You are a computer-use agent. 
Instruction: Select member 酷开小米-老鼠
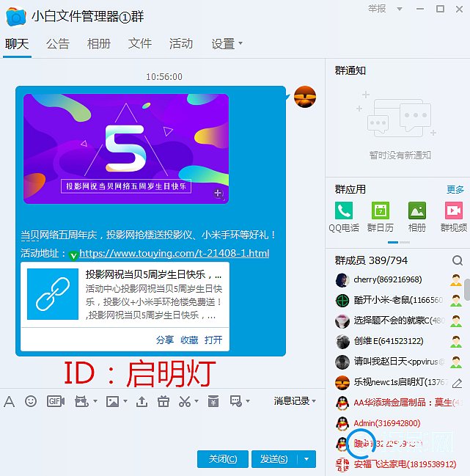(398, 300)
